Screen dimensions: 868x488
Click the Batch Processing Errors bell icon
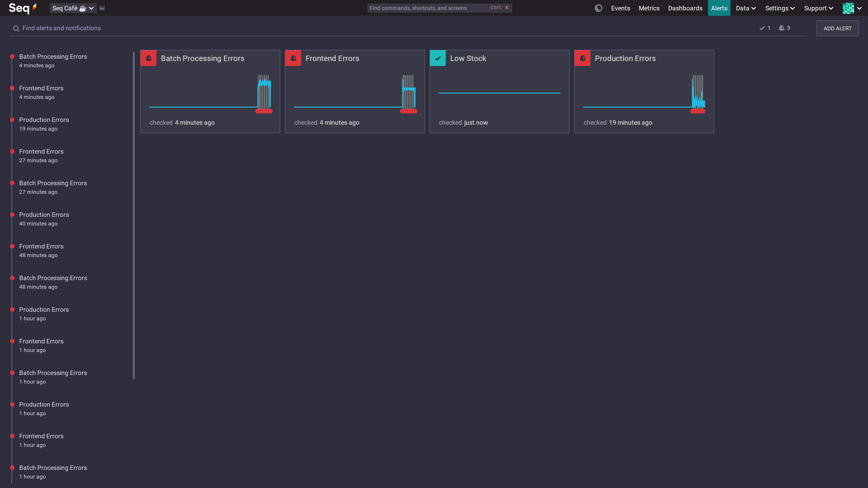[x=149, y=58]
